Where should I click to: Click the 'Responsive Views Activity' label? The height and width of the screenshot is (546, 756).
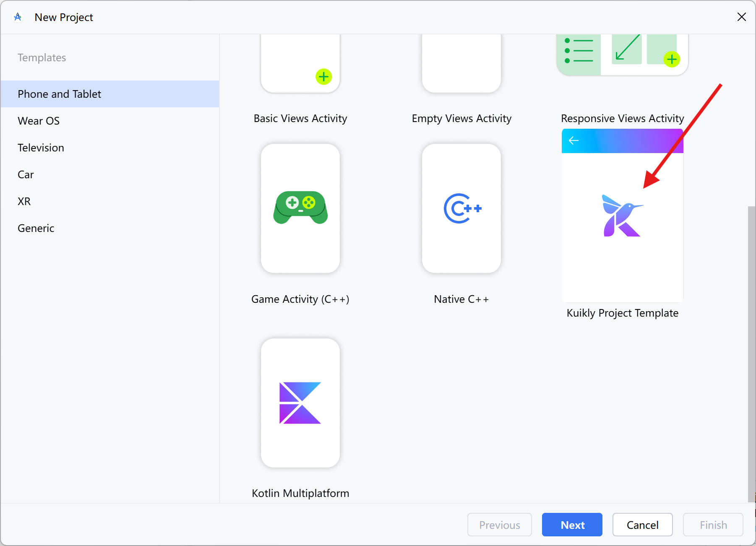(623, 119)
